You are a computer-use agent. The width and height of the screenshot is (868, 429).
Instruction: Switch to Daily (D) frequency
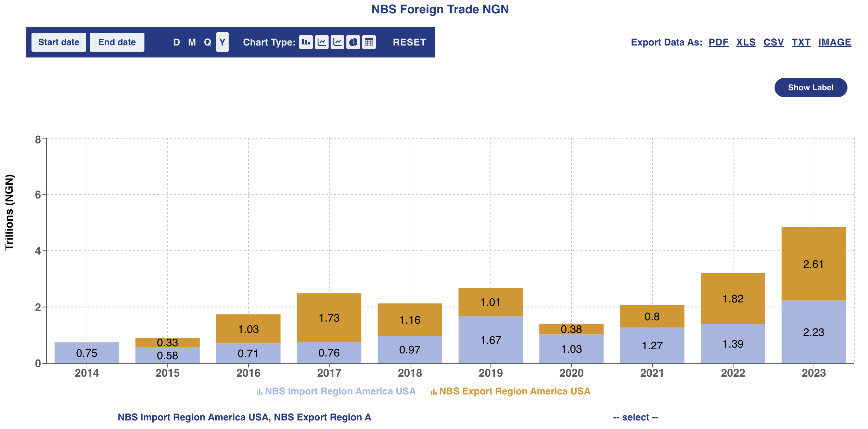click(x=176, y=42)
